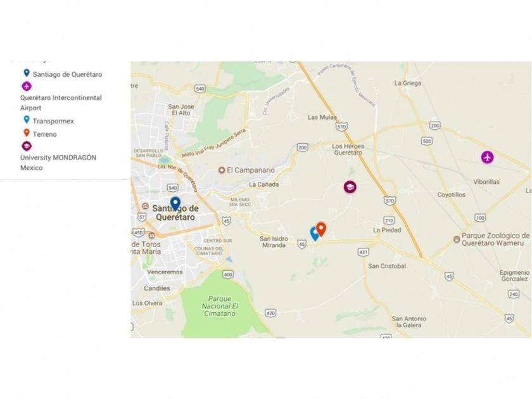Click the Coyotillos map label
Screen dimensions: 532x399
pyautogui.click(x=451, y=195)
